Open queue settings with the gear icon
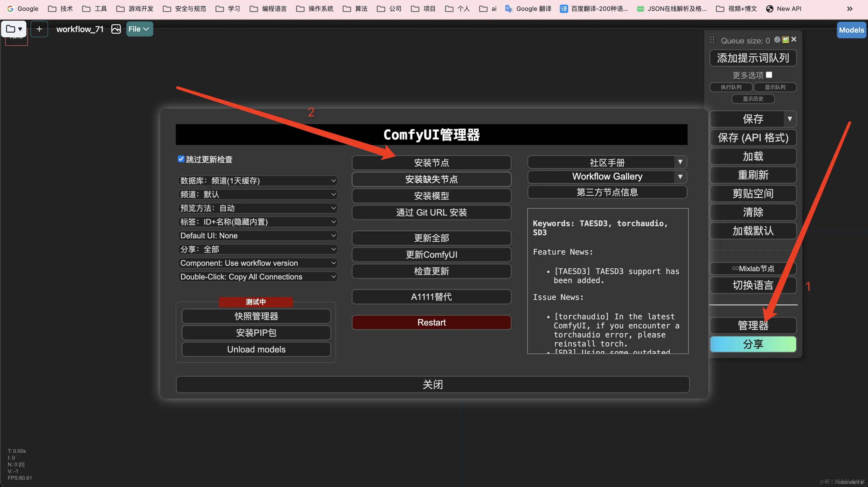The height and width of the screenshot is (487, 868). (x=777, y=39)
